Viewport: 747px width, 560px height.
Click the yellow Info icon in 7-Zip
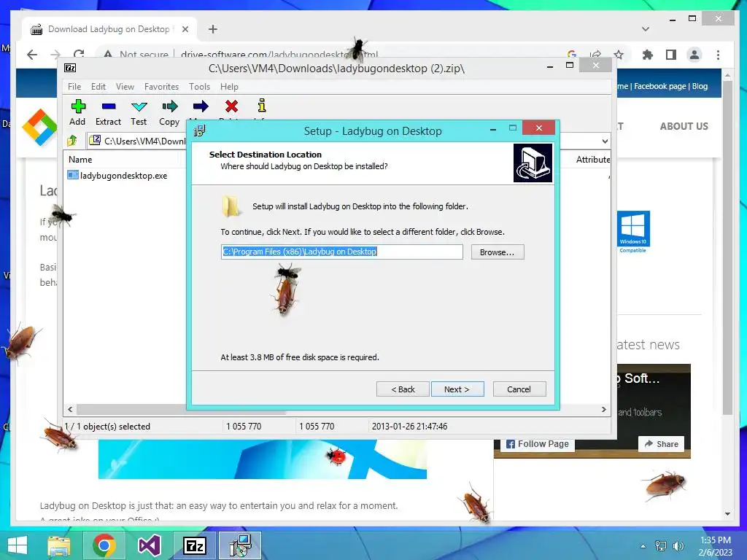tap(262, 105)
